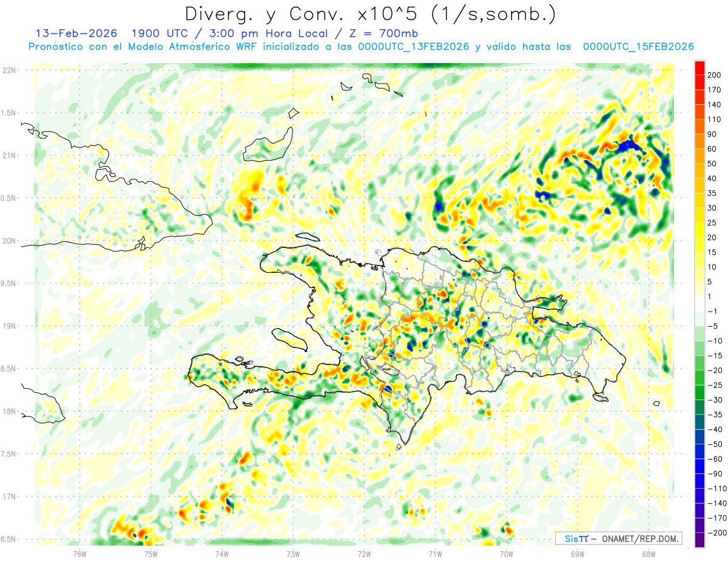
Task: Click the legend value '-20'
Action: 715,371
